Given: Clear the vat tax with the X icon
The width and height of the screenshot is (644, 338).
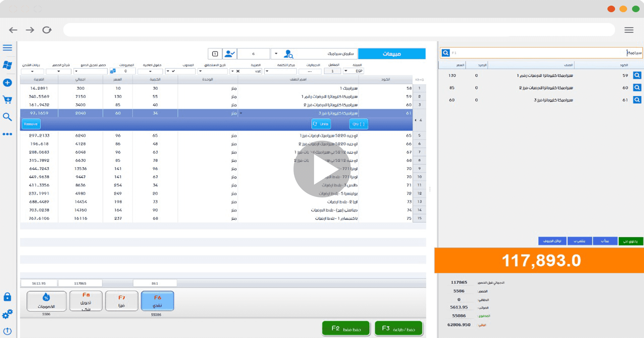Looking at the screenshot, I should coord(238,71).
